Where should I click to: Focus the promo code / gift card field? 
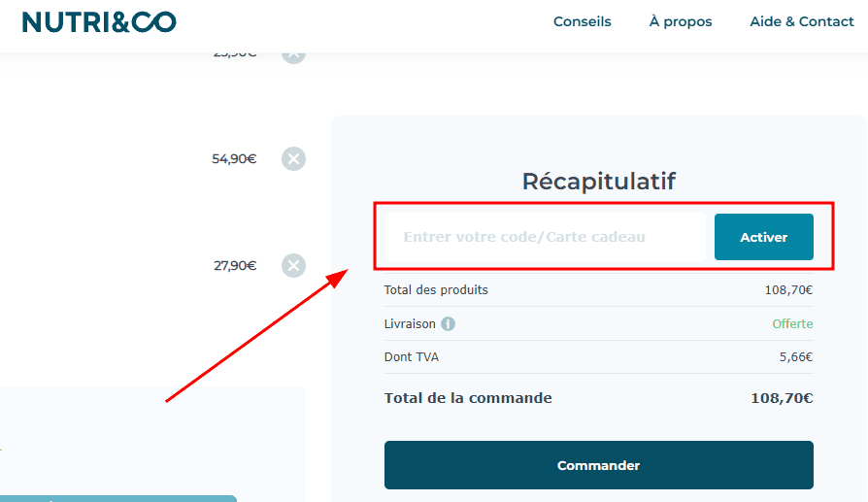[544, 237]
